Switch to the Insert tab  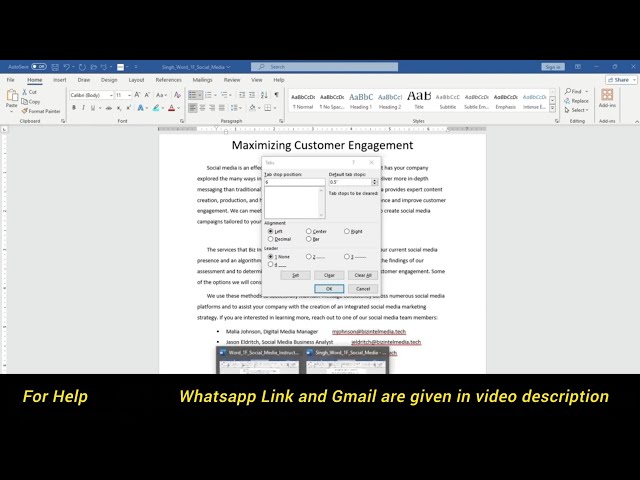[x=60, y=80]
